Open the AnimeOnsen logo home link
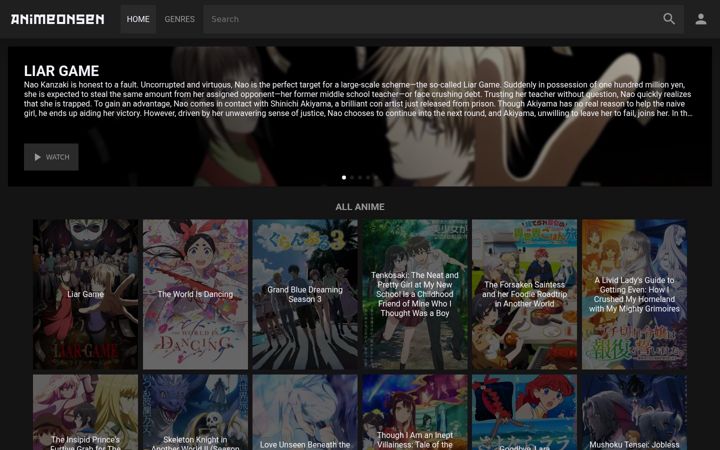 click(57, 19)
